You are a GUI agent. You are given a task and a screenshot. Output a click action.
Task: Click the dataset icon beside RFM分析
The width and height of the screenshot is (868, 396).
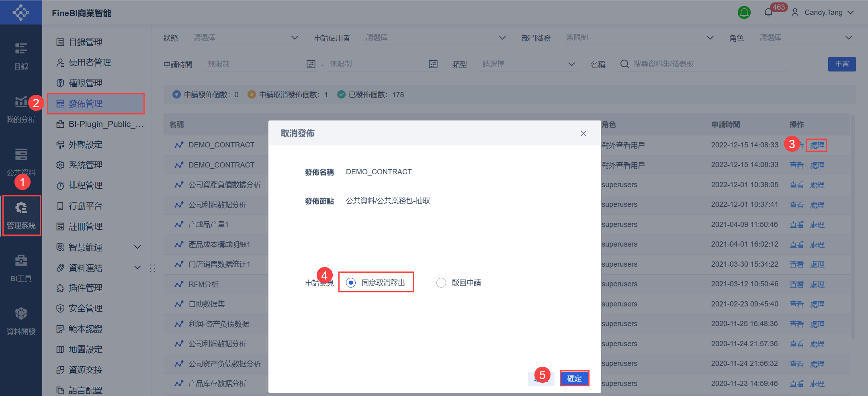(x=179, y=284)
